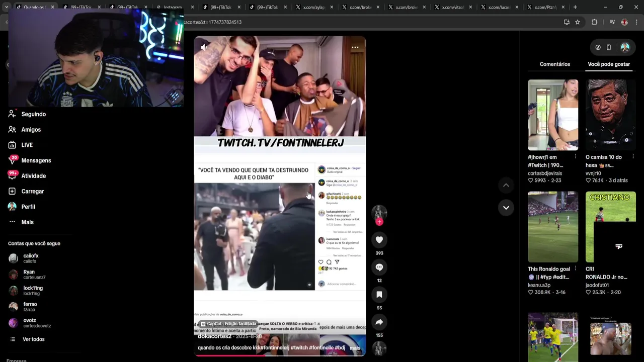Image resolution: width=644 pixels, height=362 pixels.
Task: Open the browser three-dot menu
Action: [636, 22]
